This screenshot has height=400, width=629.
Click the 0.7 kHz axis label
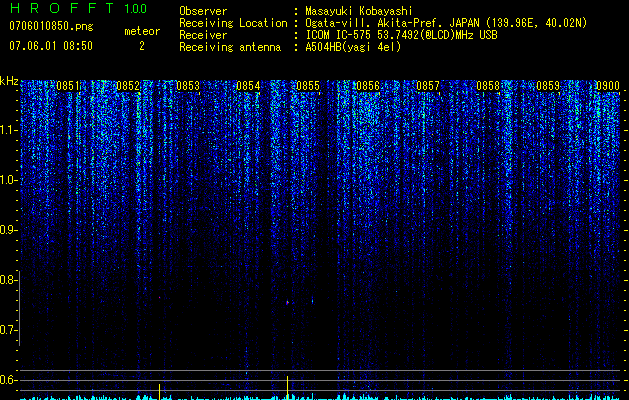click(x=9, y=330)
